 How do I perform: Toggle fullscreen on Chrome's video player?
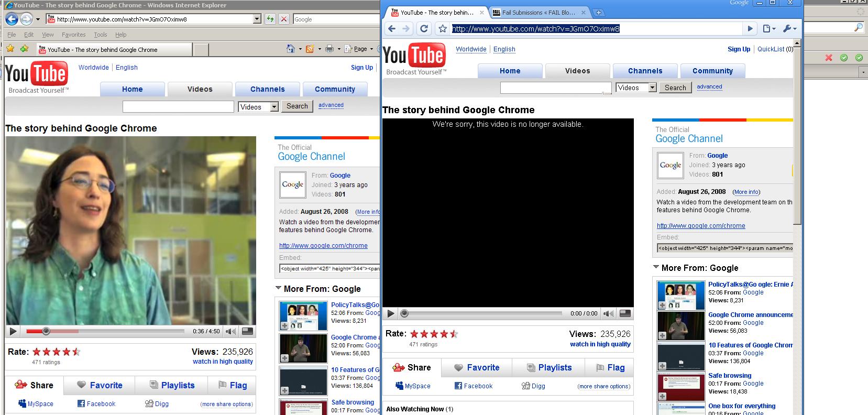(x=625, y=313)
